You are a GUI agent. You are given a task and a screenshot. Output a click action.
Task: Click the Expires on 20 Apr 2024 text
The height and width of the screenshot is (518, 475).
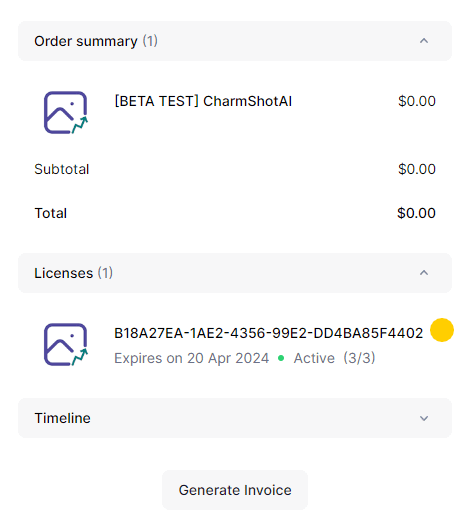(x=191, y=358)
